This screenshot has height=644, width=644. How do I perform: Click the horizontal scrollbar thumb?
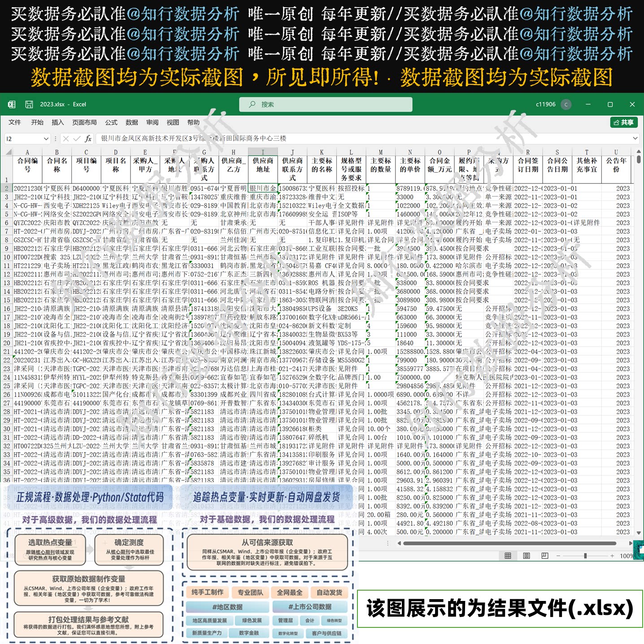point(509,543)
